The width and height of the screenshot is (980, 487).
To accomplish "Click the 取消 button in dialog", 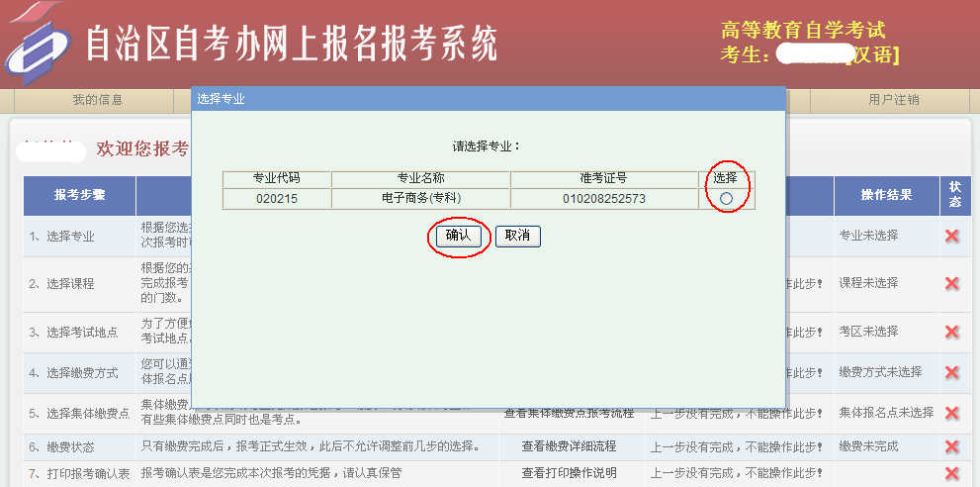I will pyautogui.click(x=517, y=236).
